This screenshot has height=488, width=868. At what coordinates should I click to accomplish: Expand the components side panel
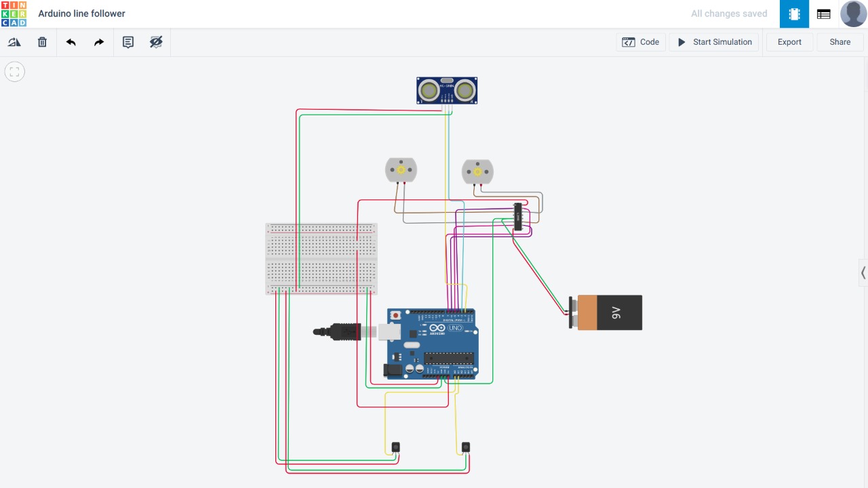(x=863, y=273)
